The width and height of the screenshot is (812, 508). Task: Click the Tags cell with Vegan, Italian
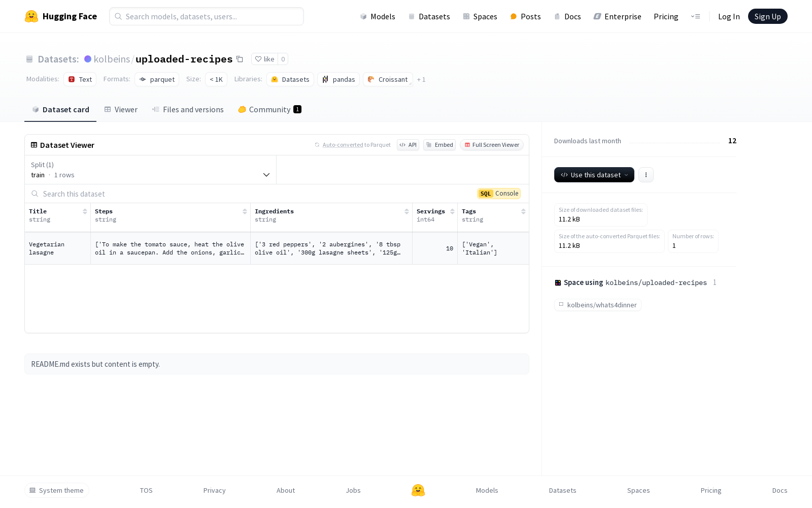coord(493,248)
